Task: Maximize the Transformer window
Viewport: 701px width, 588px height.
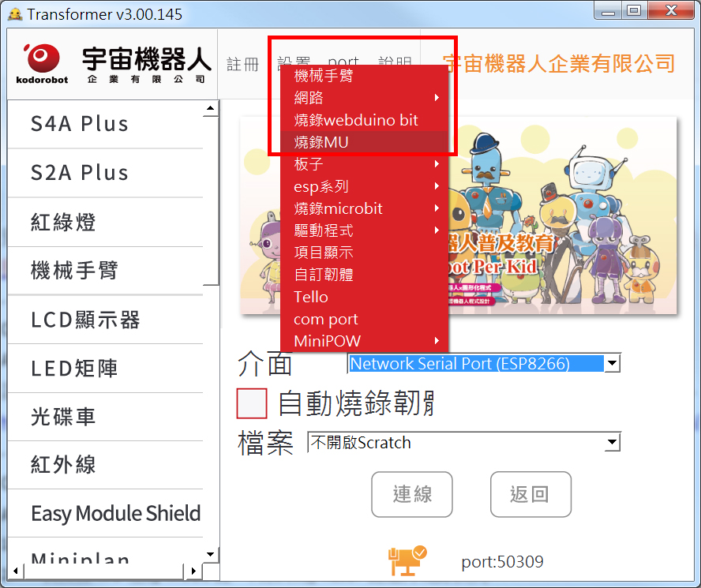Action: coord(633,10)
